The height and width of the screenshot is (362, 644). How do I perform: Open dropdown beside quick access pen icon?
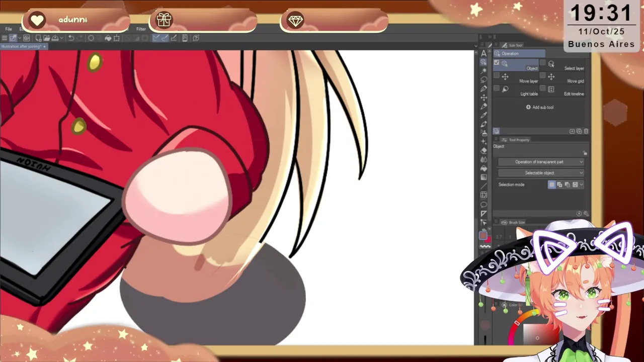coord(20,38)
